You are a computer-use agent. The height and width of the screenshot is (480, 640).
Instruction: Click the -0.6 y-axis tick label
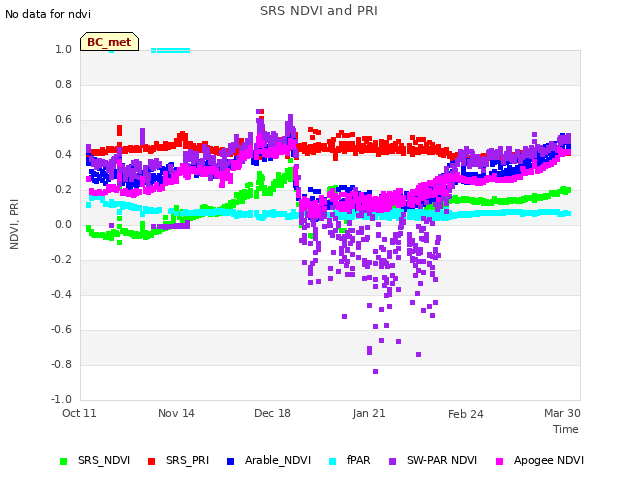[x=61, y=329]
